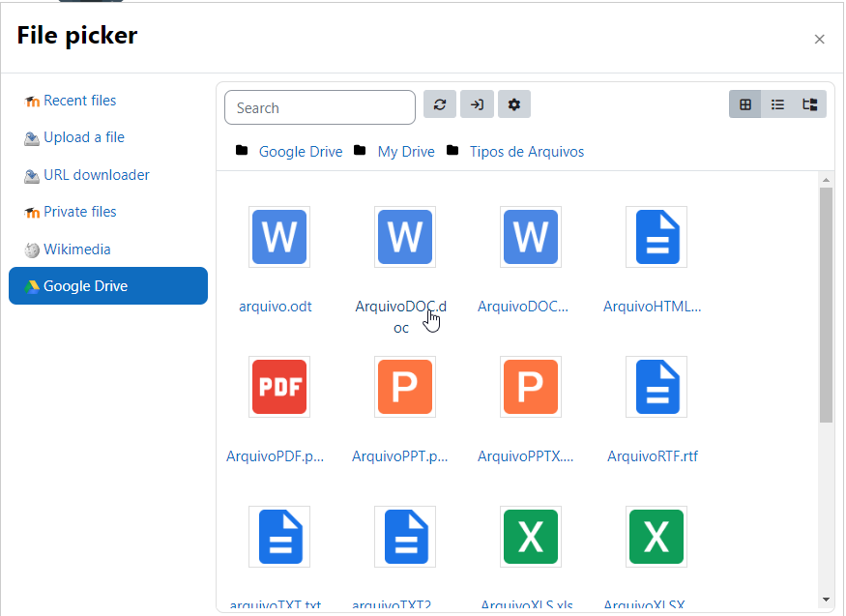Click the logout arrow icon
The width and height of the screenshot is (846, 616).
(477, 104)
